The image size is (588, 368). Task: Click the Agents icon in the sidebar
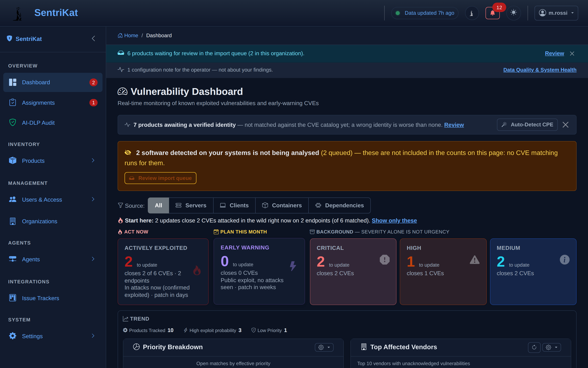tap(13, 259)
